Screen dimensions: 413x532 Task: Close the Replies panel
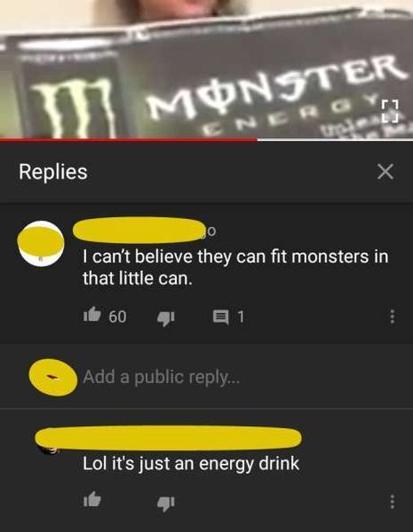click(x=385, y=171)
